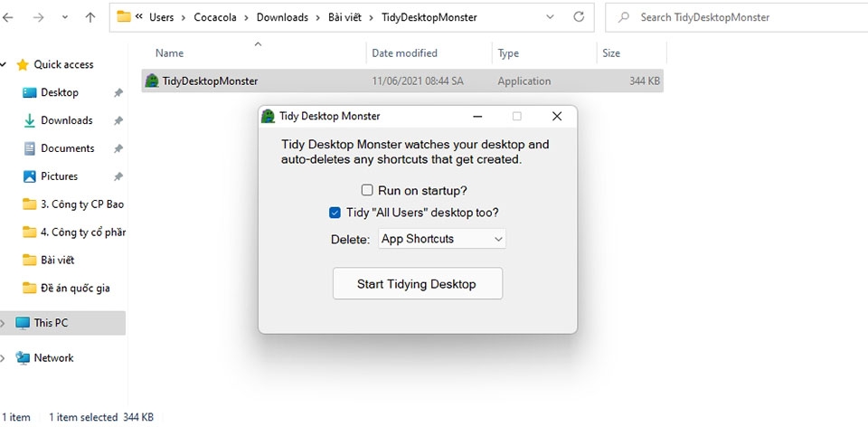Click the date 11/06/2021 08:44 SA
This screenshot has height=427, width=868.
tap(418, 81)
